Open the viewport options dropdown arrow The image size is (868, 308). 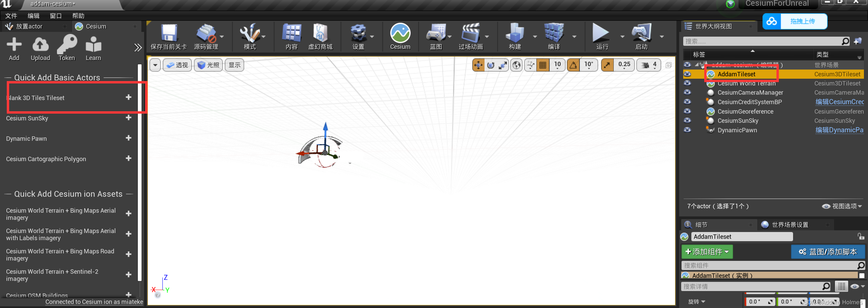point(155,65)
